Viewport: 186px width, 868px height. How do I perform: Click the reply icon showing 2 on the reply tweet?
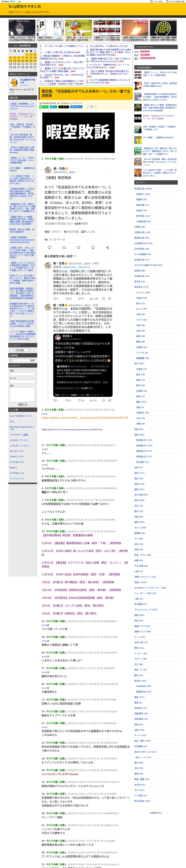[x=55, y=299]
